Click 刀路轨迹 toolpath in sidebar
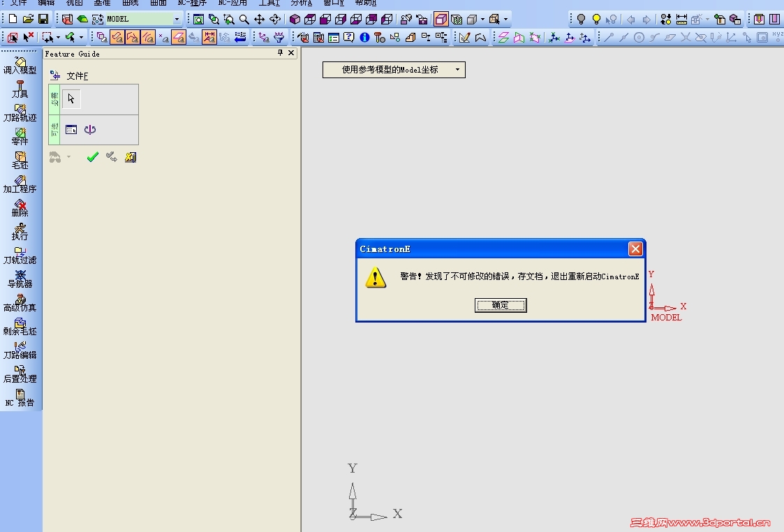The height and width of the screenshot is (532, 784). [x=20, y=113]
